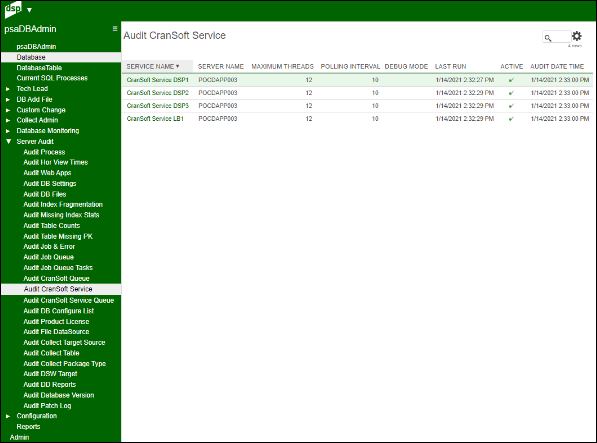Sort by Polling Interval column header
This screenshot has width=597, height=443.
(350, 66)
